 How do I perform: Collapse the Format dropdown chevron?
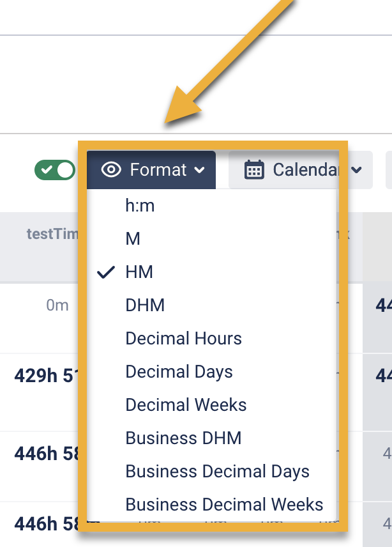coord(200,170)
